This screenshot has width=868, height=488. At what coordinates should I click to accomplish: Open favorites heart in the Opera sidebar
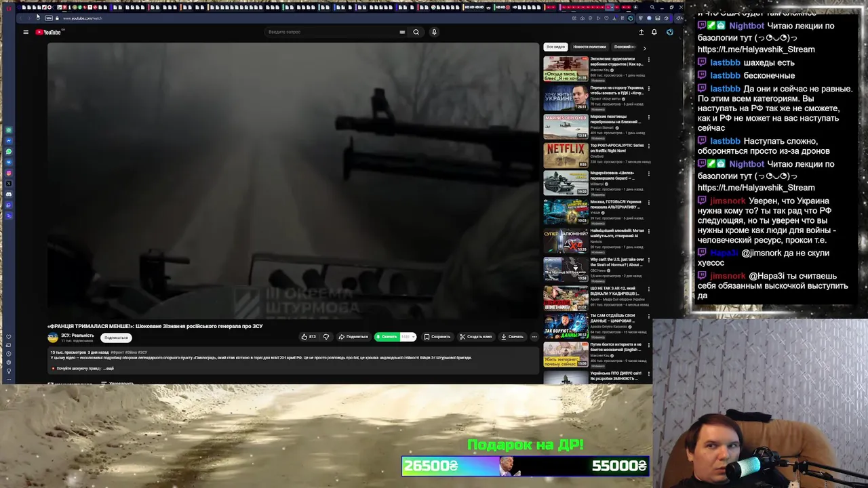9,337
